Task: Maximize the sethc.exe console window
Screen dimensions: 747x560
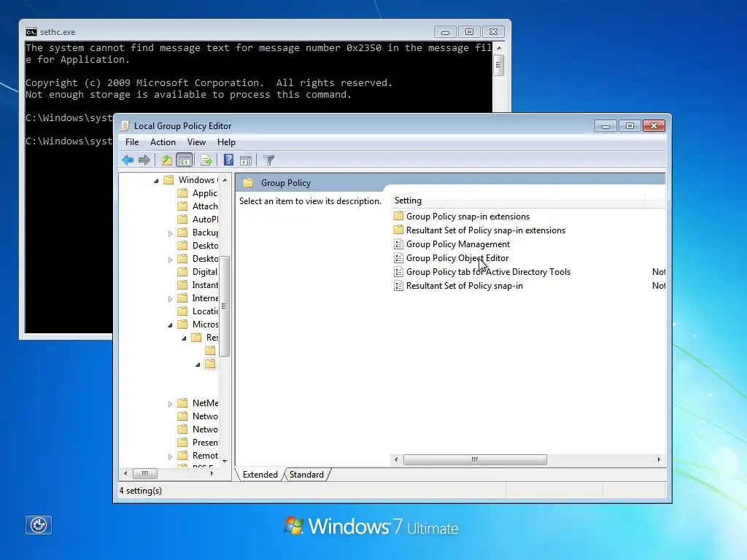Action: (469, 32)
